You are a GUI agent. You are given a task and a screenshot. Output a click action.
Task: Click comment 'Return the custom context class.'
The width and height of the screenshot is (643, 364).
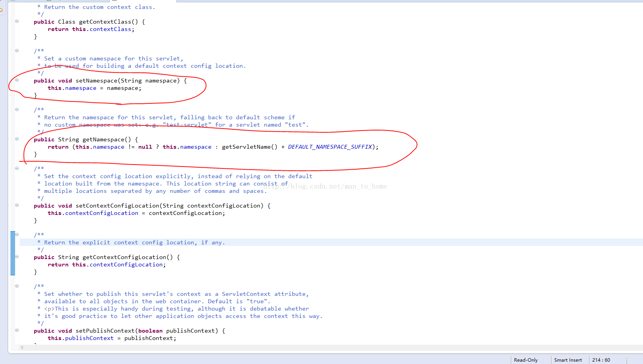(x=96, y=7)
